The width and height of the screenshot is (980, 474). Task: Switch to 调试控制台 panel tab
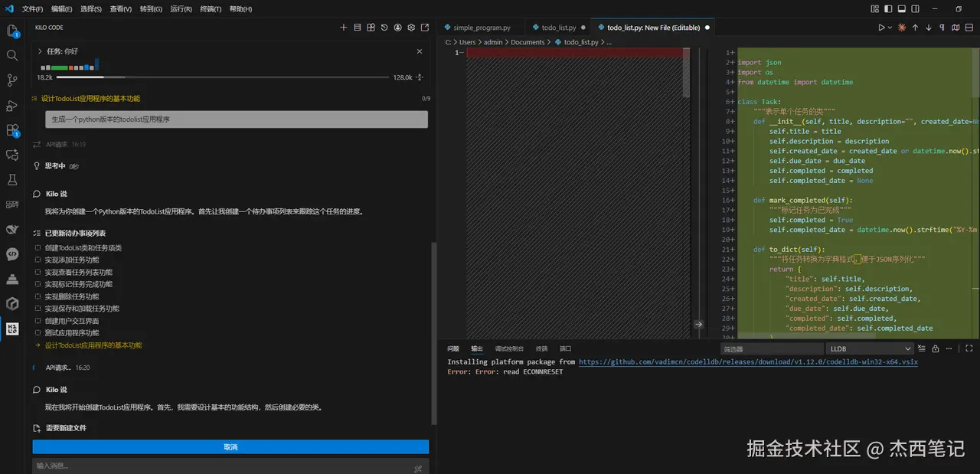(509, 348)
